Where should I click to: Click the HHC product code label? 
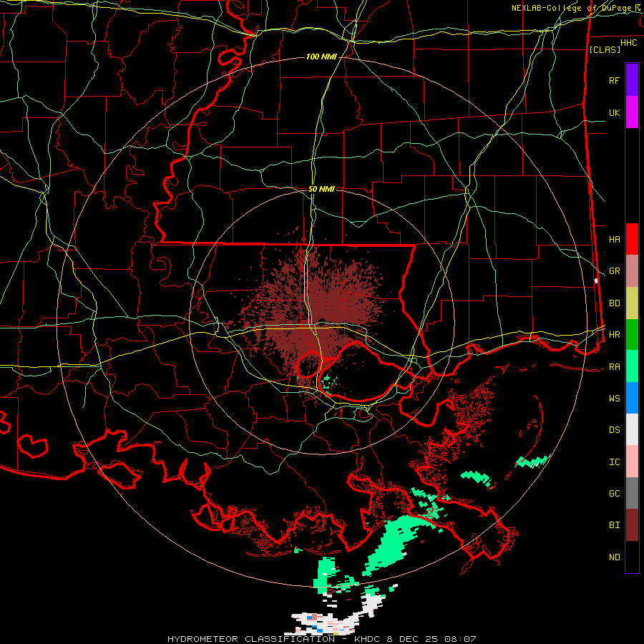pyautogui.click(x=628, y=43)
